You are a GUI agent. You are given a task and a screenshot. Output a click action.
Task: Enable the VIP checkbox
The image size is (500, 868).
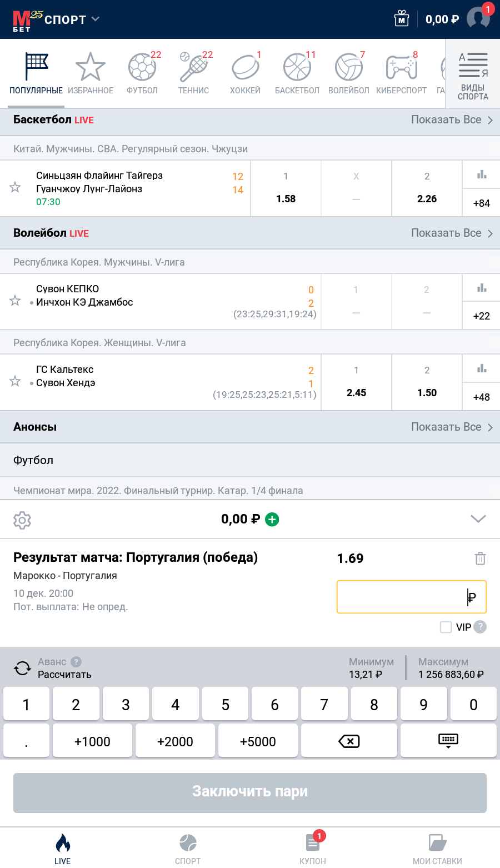[444, 627]
